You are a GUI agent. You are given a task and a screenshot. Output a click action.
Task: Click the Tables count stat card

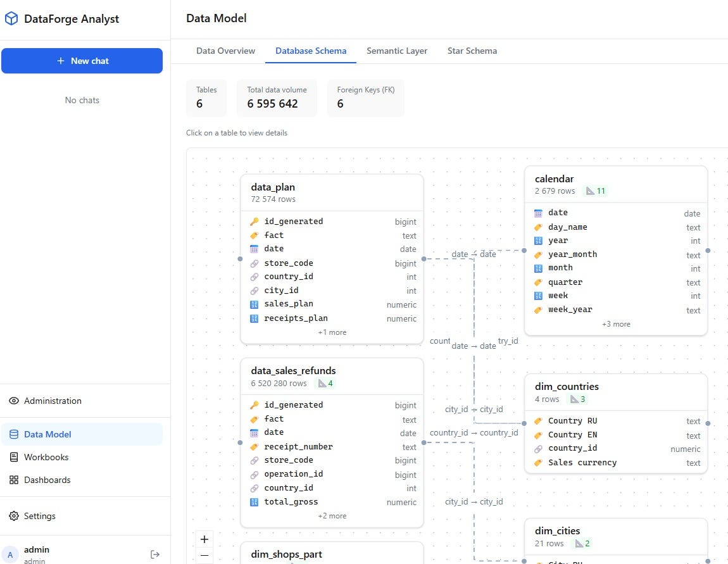point(206,97)
